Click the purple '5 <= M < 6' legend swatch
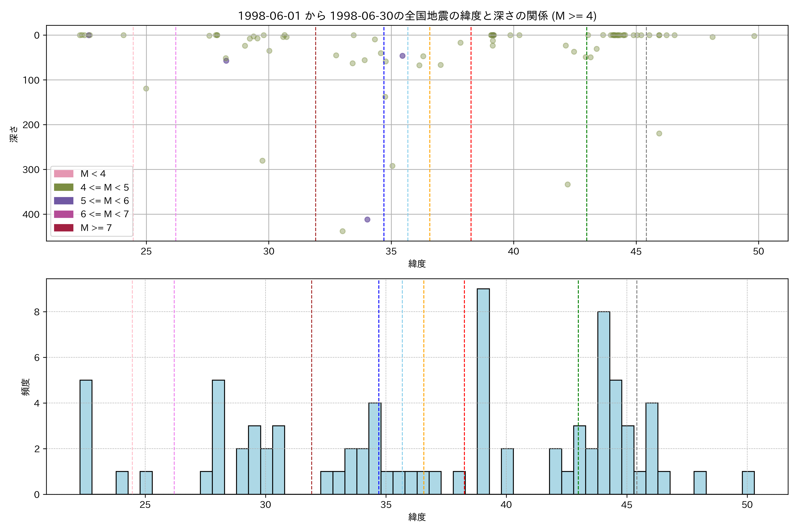798x532 pixels. click(63, 201)
